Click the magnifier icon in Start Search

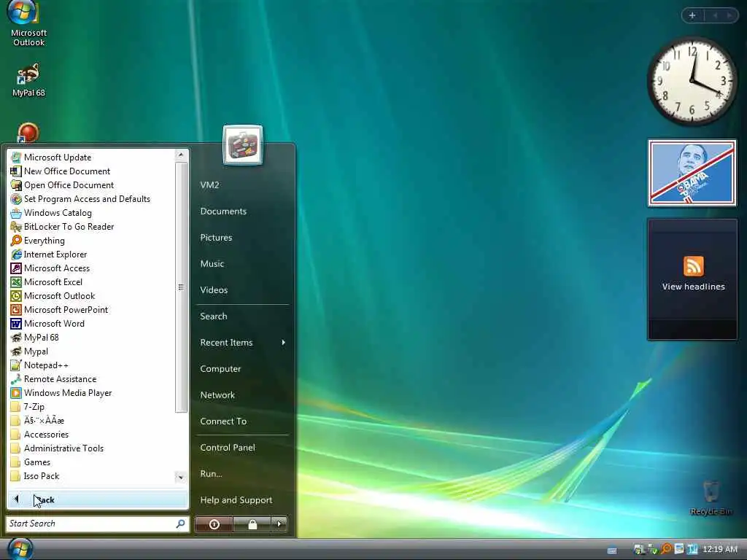coord(181,524)
